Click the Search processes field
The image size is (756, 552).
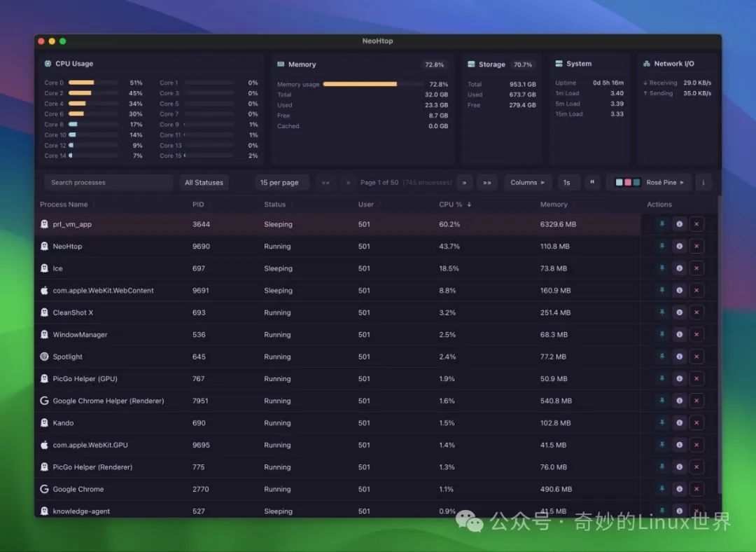(x=108, y=182)
